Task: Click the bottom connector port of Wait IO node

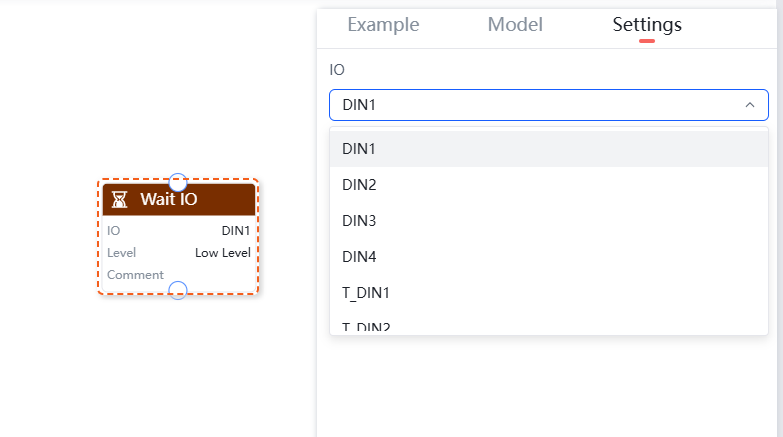Action: 178,291
